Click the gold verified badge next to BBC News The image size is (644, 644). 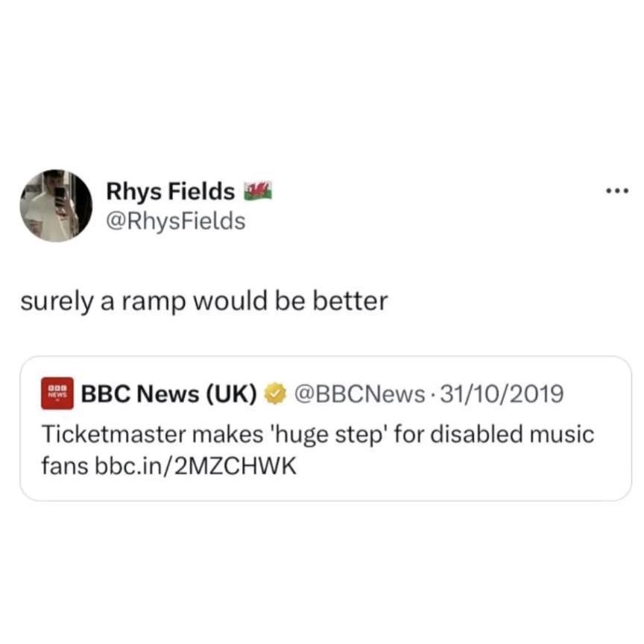[275, 394]
